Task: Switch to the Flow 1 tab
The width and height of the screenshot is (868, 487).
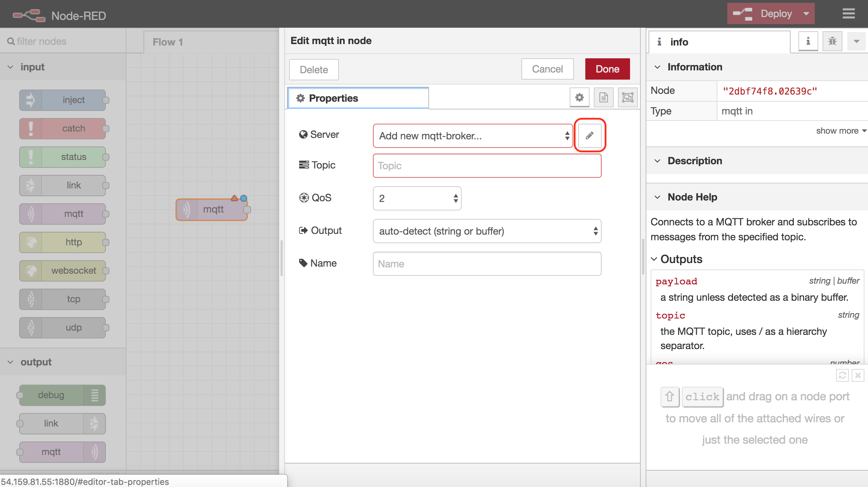Action: pyautogui.click(x=211, y=42)
